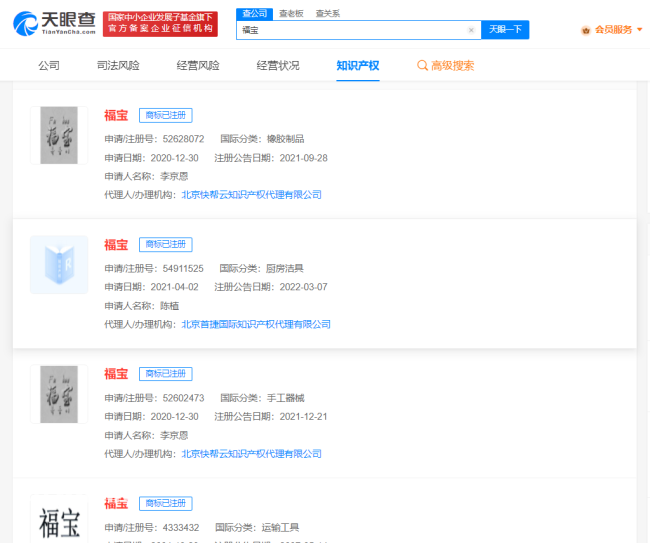Click 商标已注册 tag for trademark 4333432
This screenshot has width=650, height=543.
tap(165, 504)
